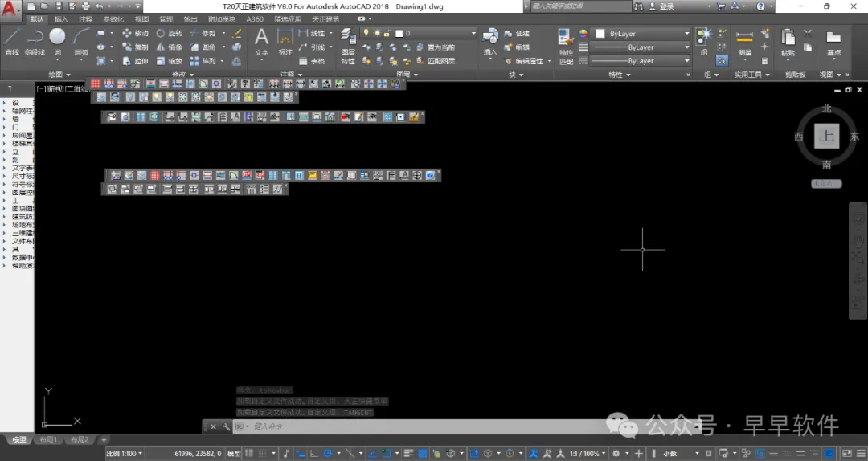
Task: Choose the circle (圆) drawing tool
Action: (x=58, y=42)
